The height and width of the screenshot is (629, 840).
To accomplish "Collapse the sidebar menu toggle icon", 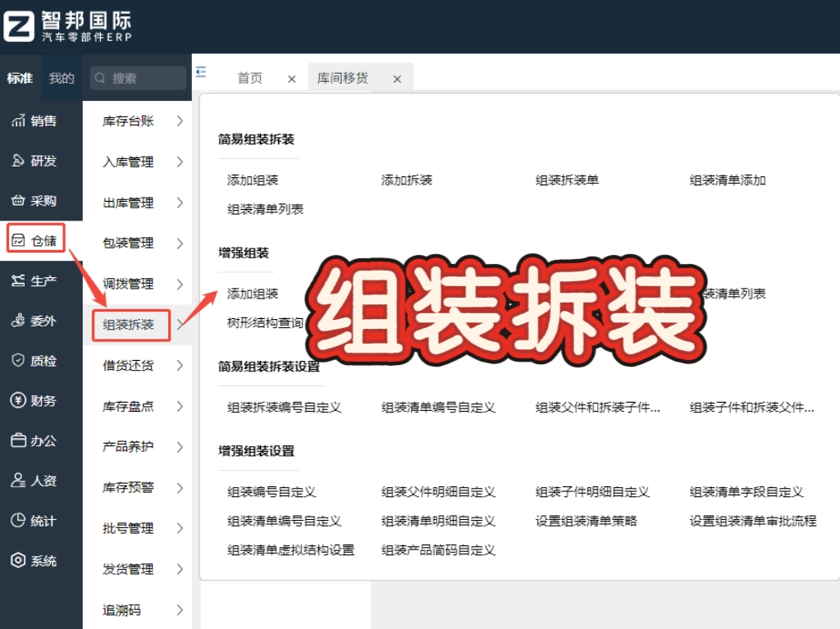I will click(201, 72).
